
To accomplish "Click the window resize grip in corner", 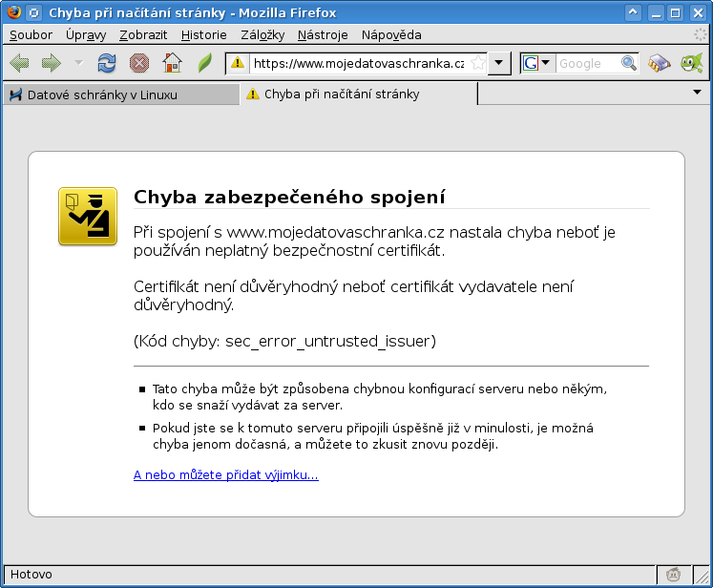I will tap(703, 576).
